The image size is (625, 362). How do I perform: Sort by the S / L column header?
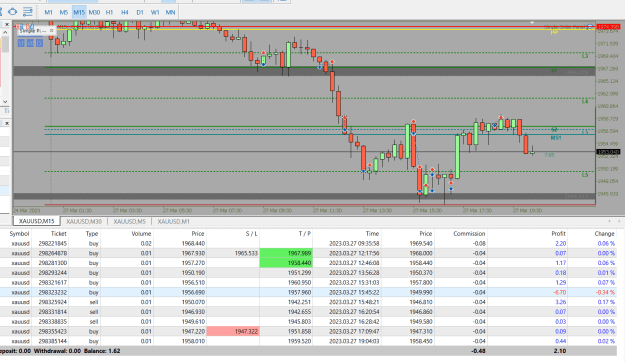pyautogui.click(x=252, y=234)
